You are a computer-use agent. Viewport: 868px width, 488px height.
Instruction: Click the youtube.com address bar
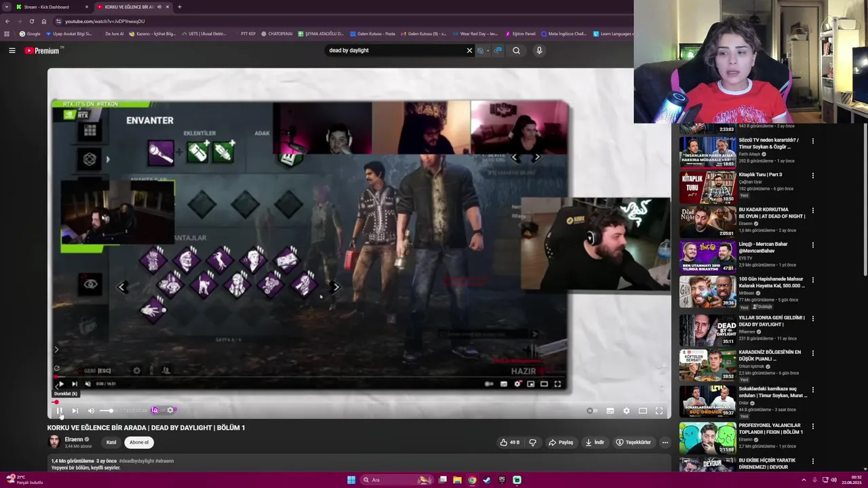[339, 21]
